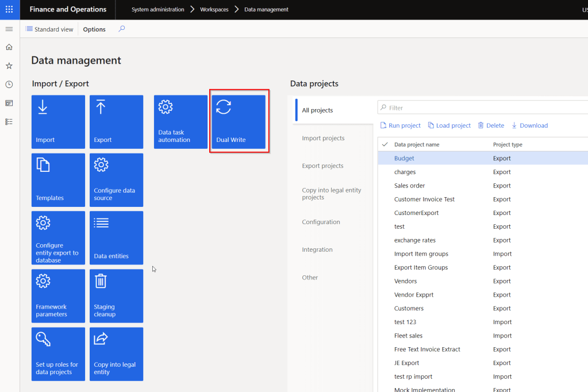Open the Import tile
This screenshot has width=588, height=392.
[x=58, y=122]
